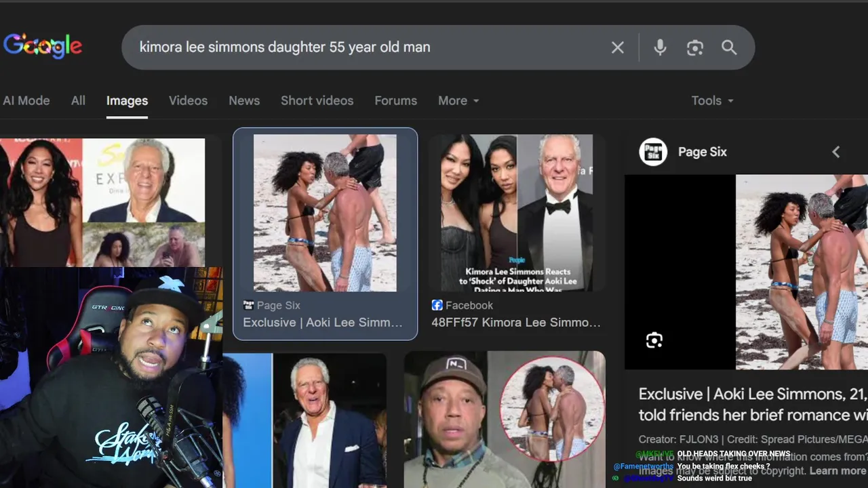Click the magnifying glass search icon
Screen dimensions: 868x488
click(x=729, y=47)
